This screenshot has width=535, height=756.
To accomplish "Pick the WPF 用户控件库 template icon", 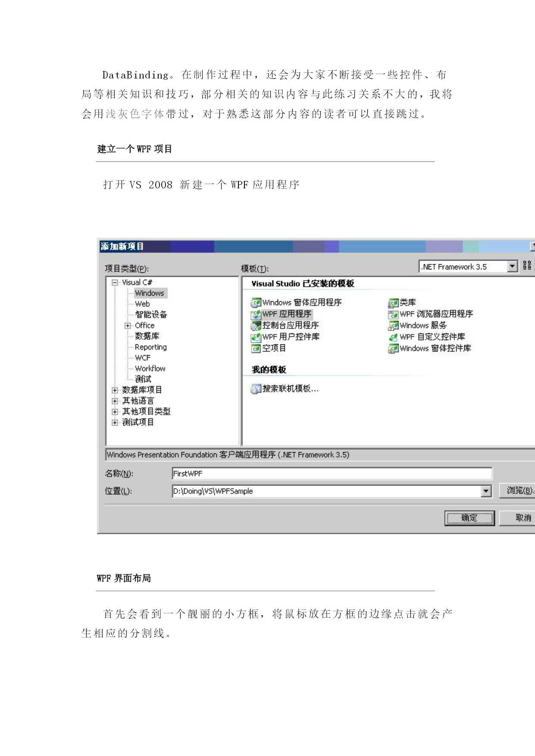I will click(256, 337).
